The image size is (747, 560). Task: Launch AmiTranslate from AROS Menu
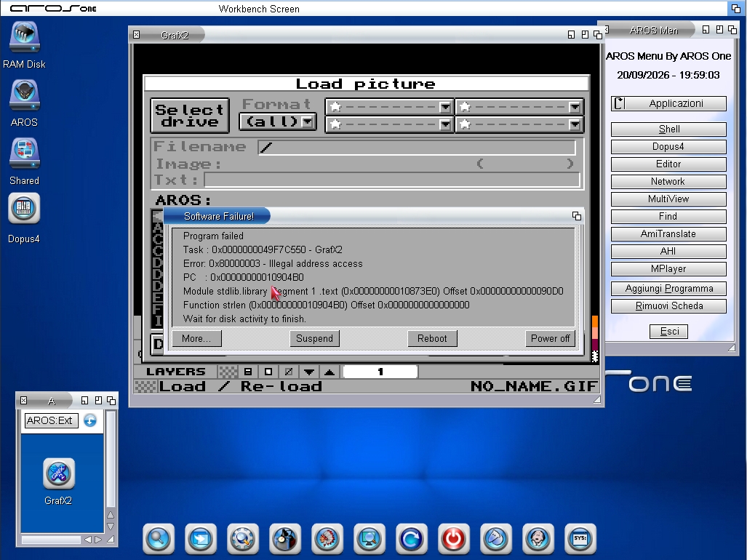(669, 233)
